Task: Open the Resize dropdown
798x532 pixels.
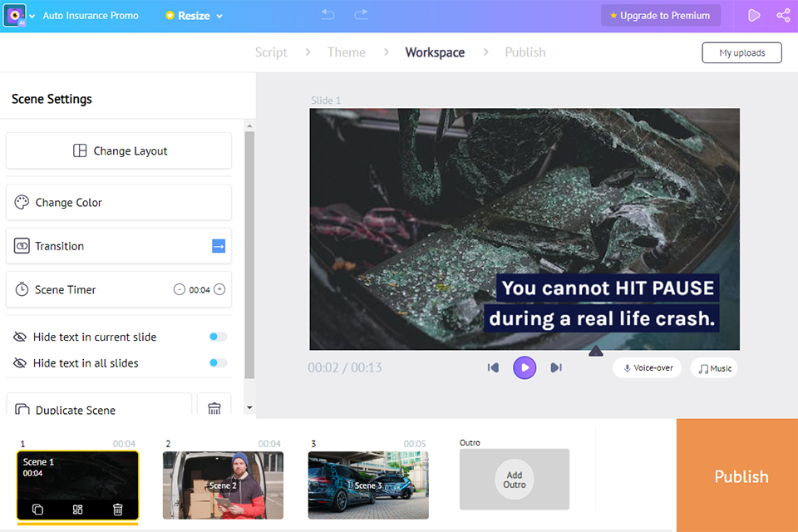Action: coord(195,16)
